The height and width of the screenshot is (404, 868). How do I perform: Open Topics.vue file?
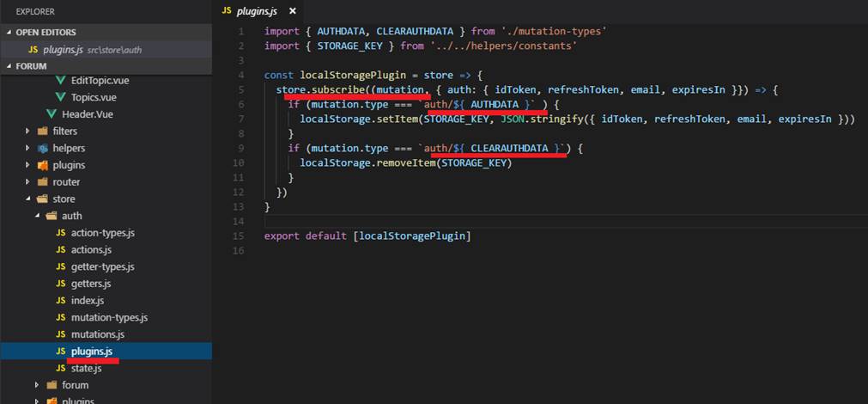point(94,97)
